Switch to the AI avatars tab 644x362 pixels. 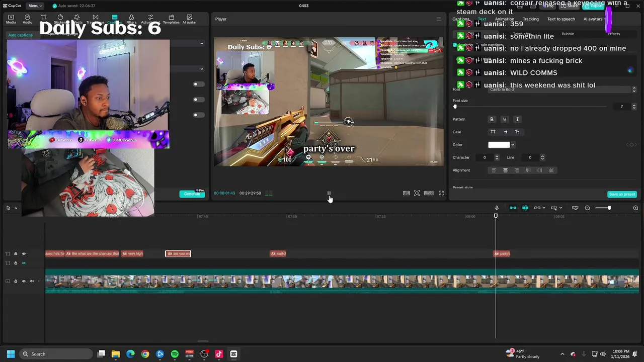coord(593,19)
